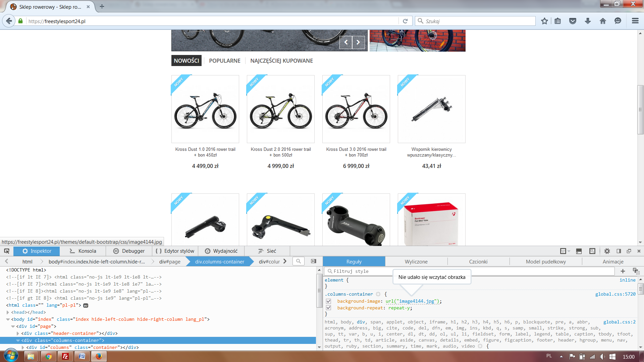644x362 pixels.
Task: Click the Firefox bookmark star icon
Action: point(544,21)
